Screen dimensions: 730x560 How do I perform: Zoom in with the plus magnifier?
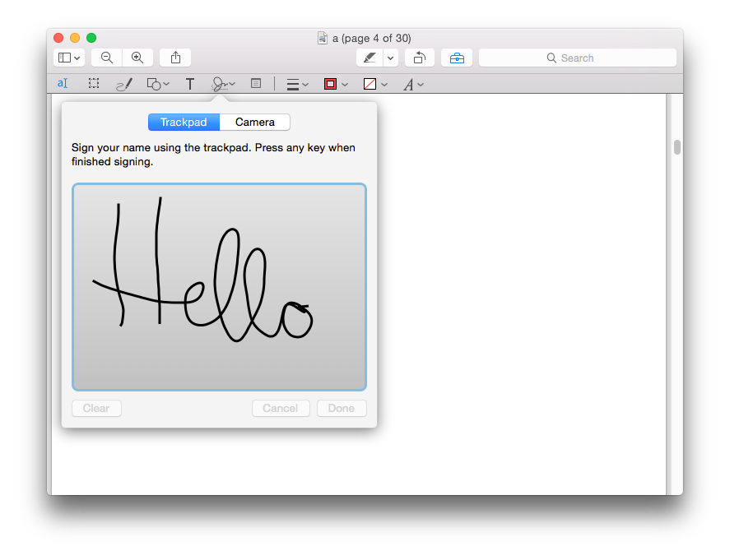137,58
